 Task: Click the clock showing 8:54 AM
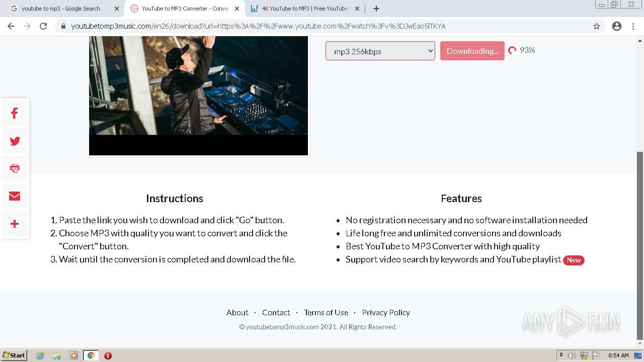click(618, 355)
